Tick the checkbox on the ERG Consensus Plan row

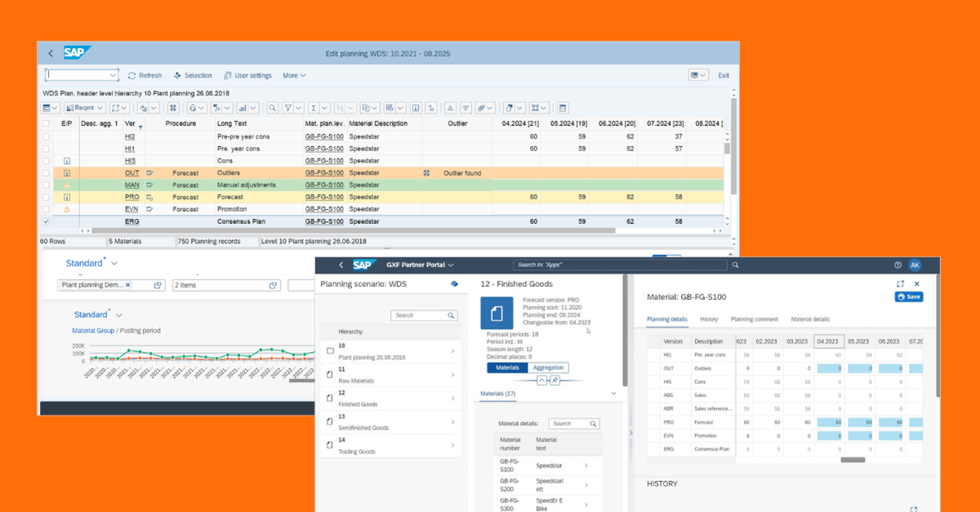[45, 221]
